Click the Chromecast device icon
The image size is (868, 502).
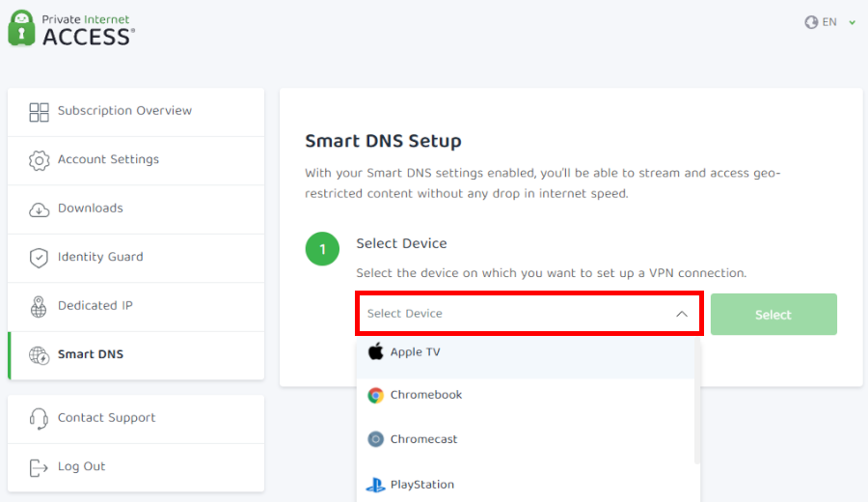coord(375,439)
